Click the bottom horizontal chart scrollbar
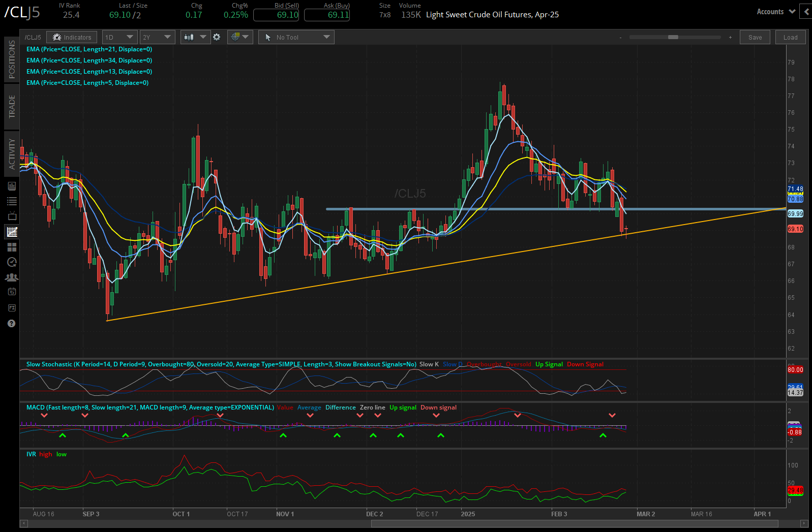The image size is (812, 532). 575,523
